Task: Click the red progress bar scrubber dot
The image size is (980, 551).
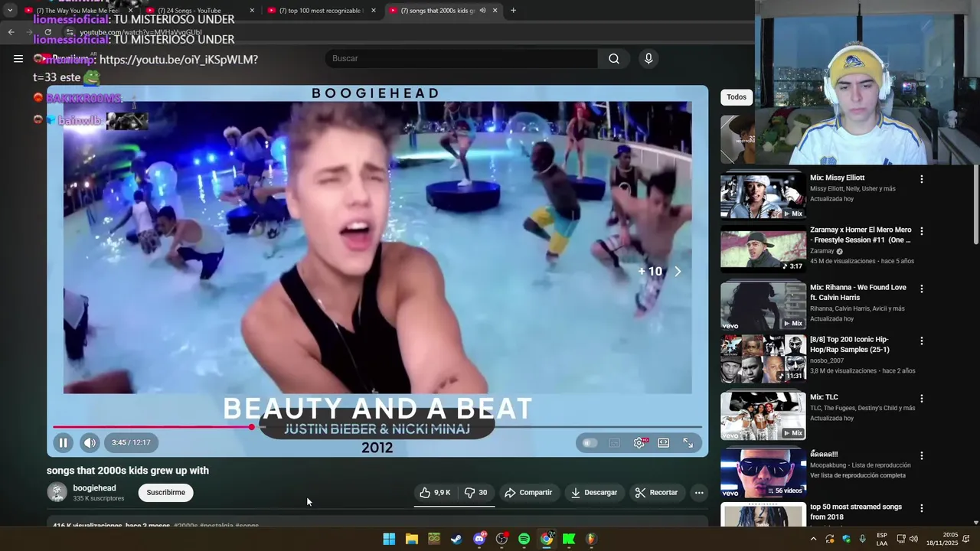Action: [x=252, y=427]
